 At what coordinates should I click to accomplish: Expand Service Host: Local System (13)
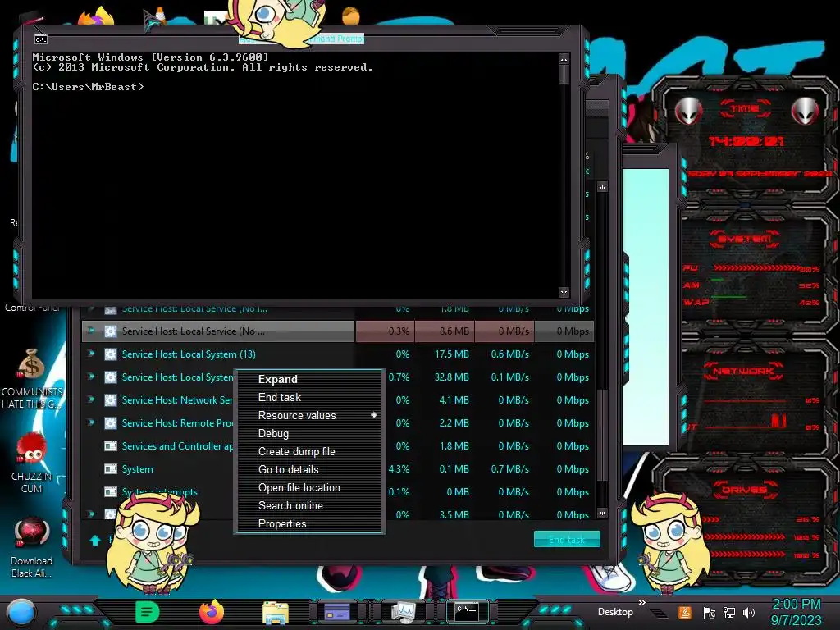pyautogui.click(x=91, y=354)
